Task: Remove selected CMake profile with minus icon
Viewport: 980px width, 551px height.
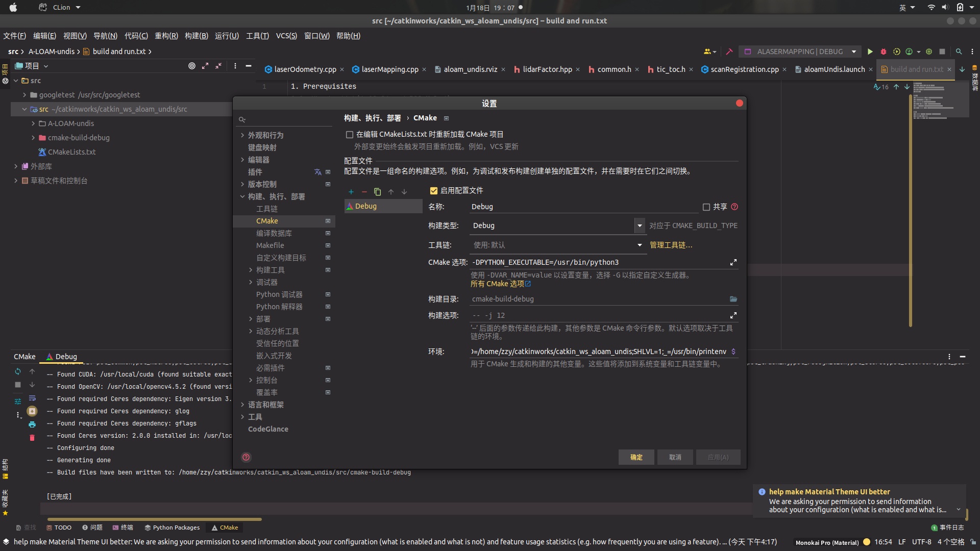Action: click(x=364, y=192)
